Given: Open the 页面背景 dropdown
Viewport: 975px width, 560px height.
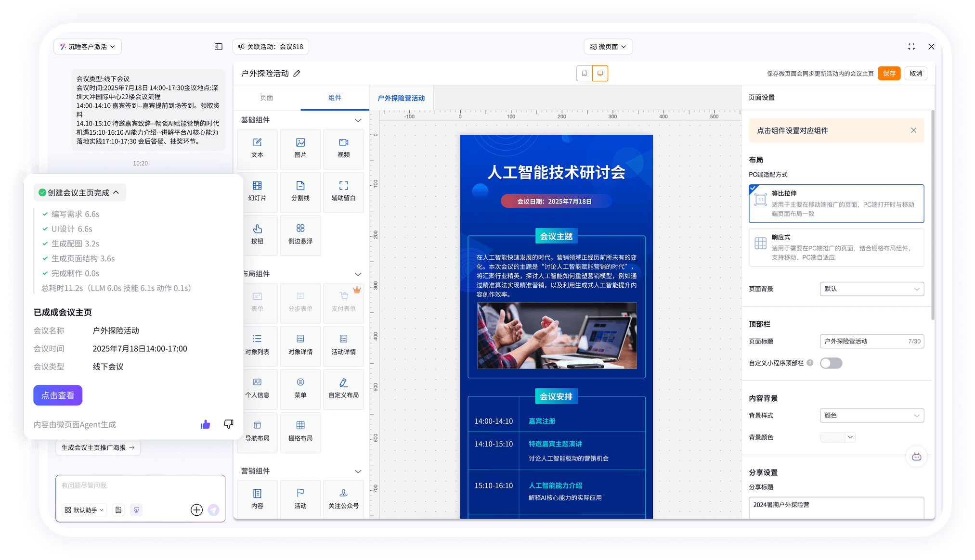Looking at the screenshot, I should (871, 289).
